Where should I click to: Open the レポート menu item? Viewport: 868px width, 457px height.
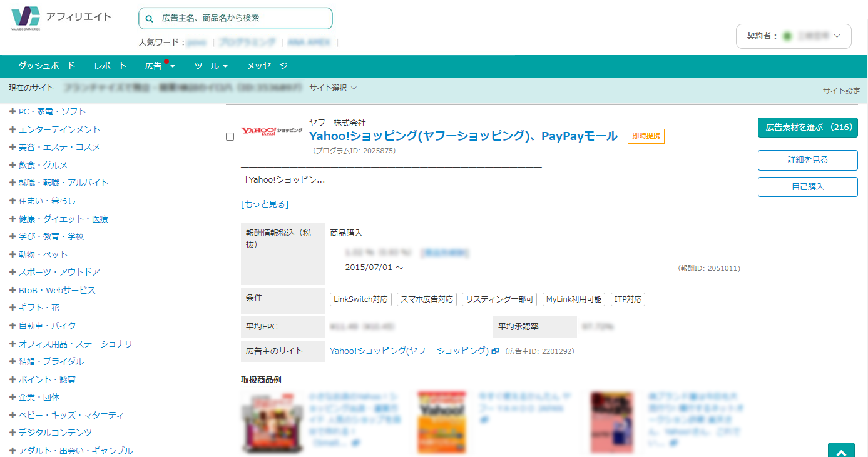pos(111,66)
